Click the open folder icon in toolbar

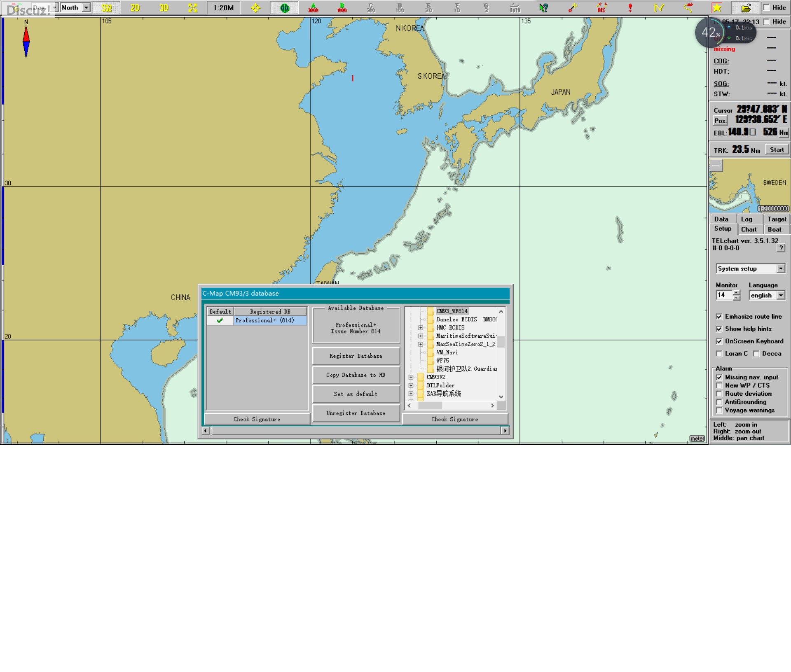tap(746, 8)
